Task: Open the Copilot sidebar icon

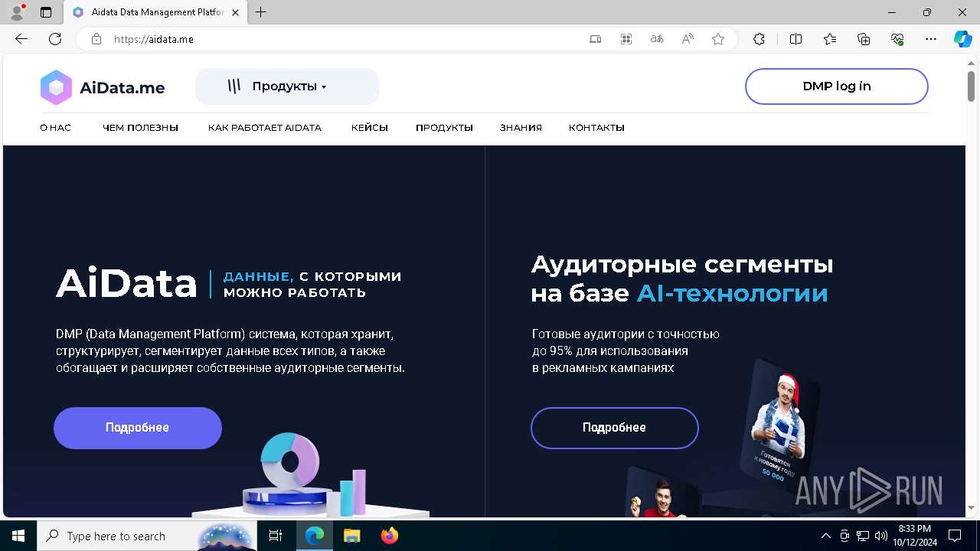Action: click(962, 39)
